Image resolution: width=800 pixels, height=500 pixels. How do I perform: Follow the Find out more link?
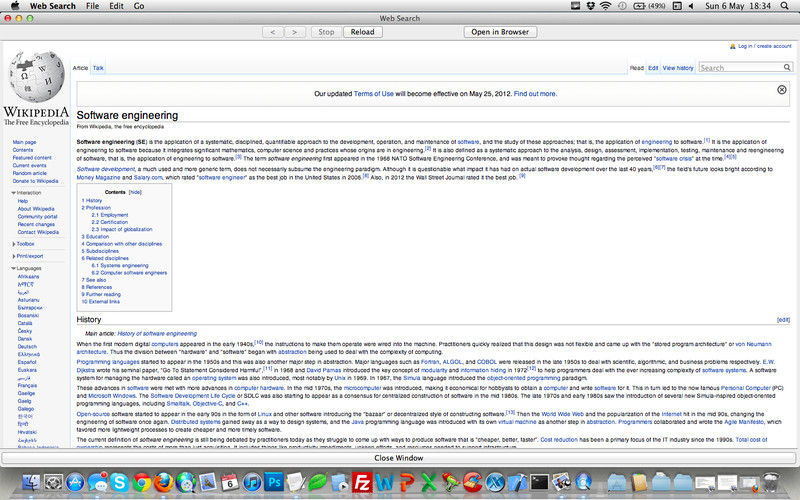coord(535,94)
